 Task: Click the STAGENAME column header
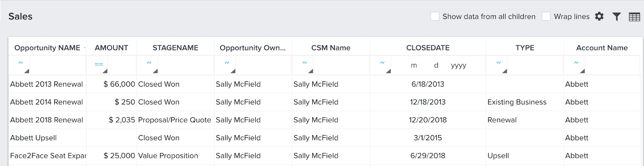point(175,48)
